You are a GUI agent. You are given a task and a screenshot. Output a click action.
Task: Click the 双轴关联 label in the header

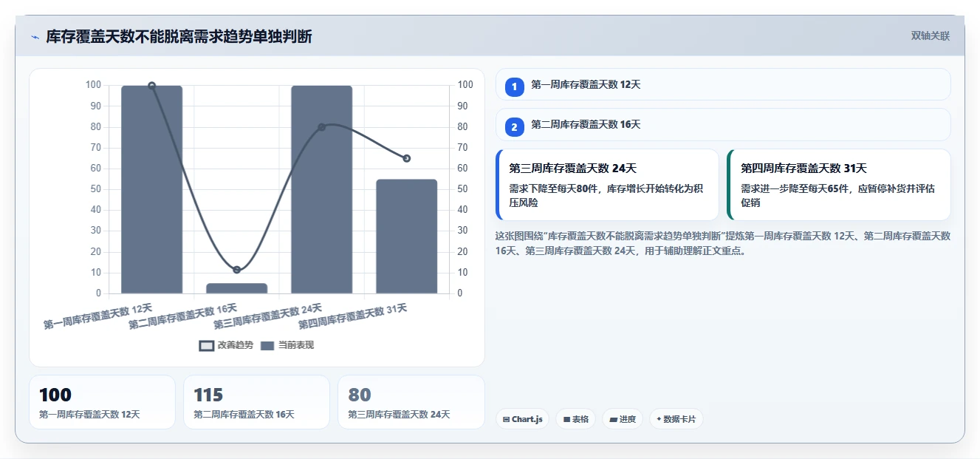930,35
